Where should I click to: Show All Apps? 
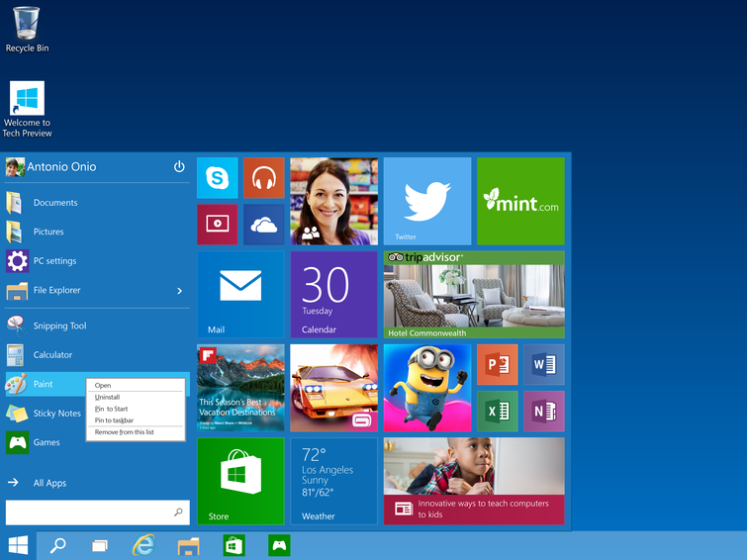[x=97, y=483]
